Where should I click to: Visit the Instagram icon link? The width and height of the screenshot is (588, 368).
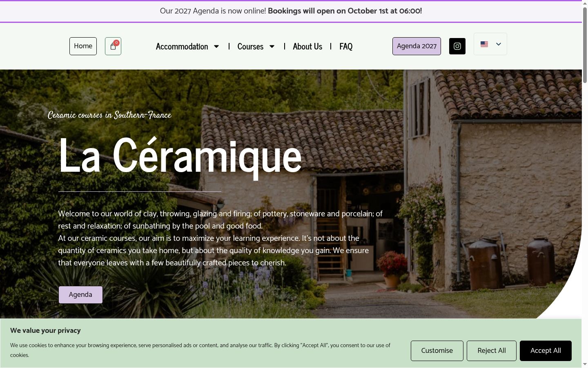pyautogui.click(x=457, y=46)
